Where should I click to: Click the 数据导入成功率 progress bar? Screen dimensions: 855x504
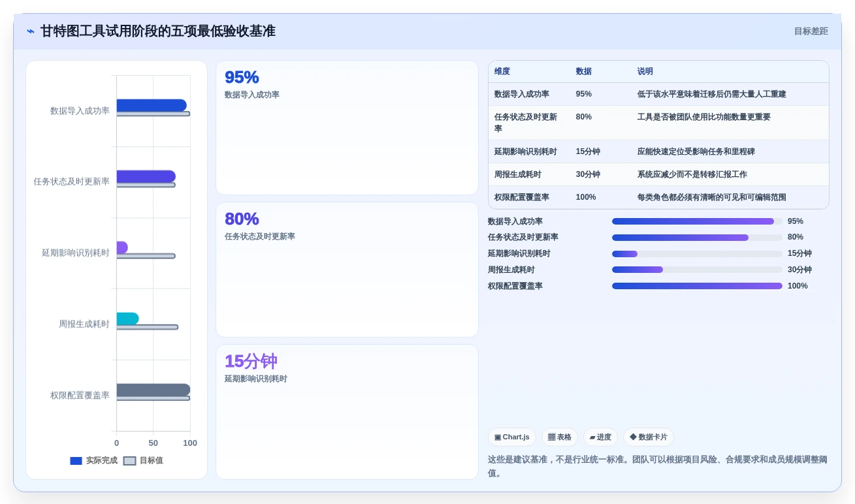click(697, 221)
